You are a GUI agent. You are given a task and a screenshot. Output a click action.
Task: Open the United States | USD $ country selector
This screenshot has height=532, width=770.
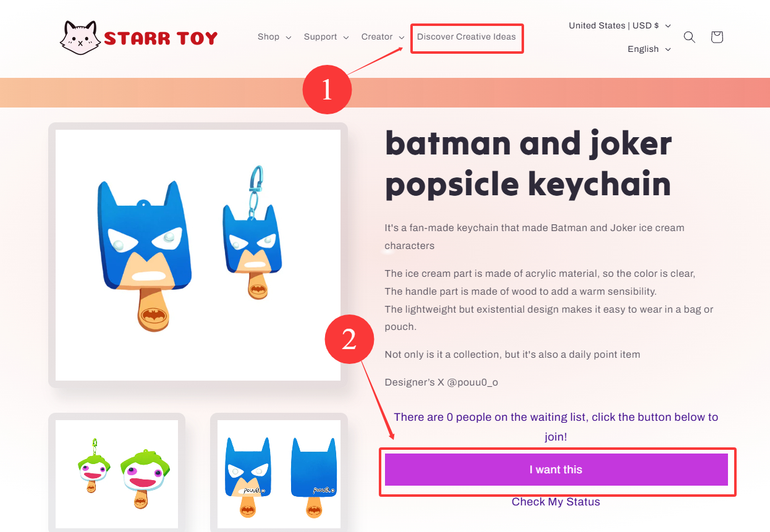point(619,26)
